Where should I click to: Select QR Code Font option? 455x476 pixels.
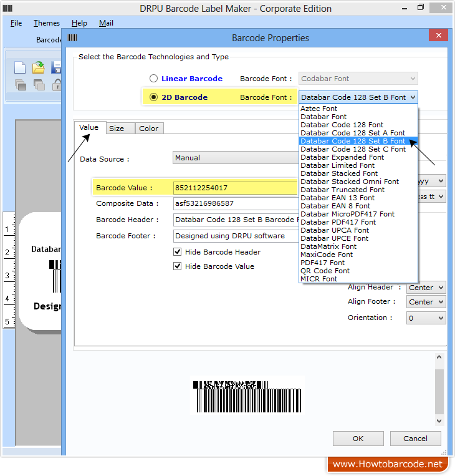(x=358, y=271)
